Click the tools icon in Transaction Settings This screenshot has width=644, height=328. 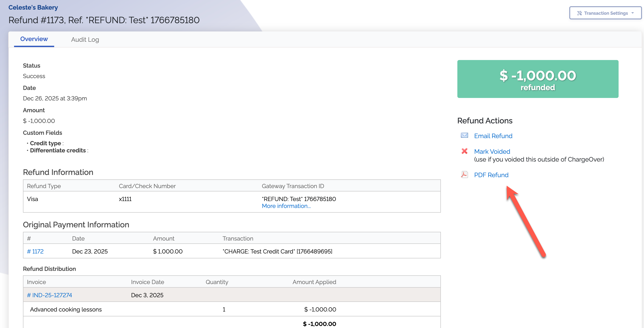pos(579,13)
